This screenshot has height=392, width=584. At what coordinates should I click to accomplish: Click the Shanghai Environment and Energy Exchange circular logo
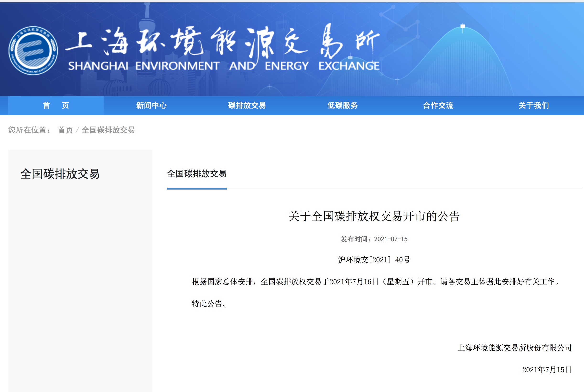coord(33,50)
